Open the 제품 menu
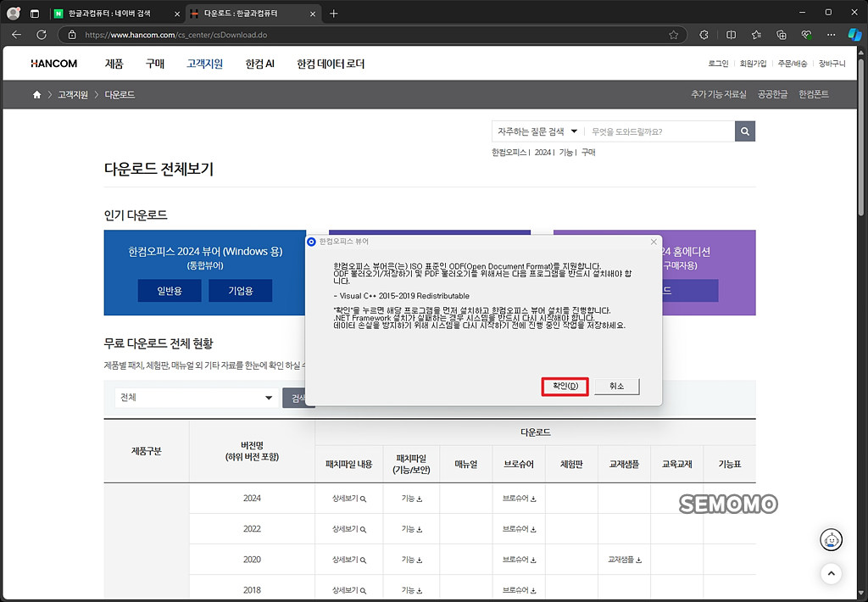This screenshot has height=602, width=868. pyautogui.click(x=114, y=64)
